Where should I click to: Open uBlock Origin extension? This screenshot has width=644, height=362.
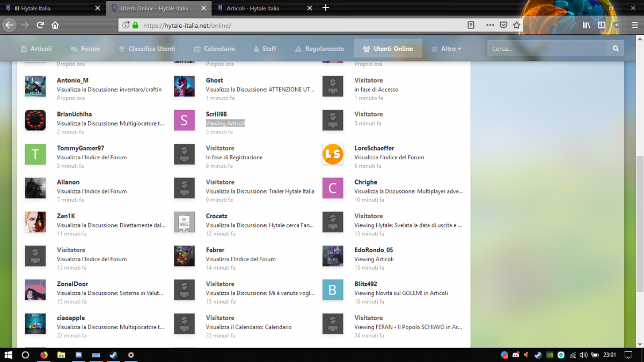click(x=616, y=25)
